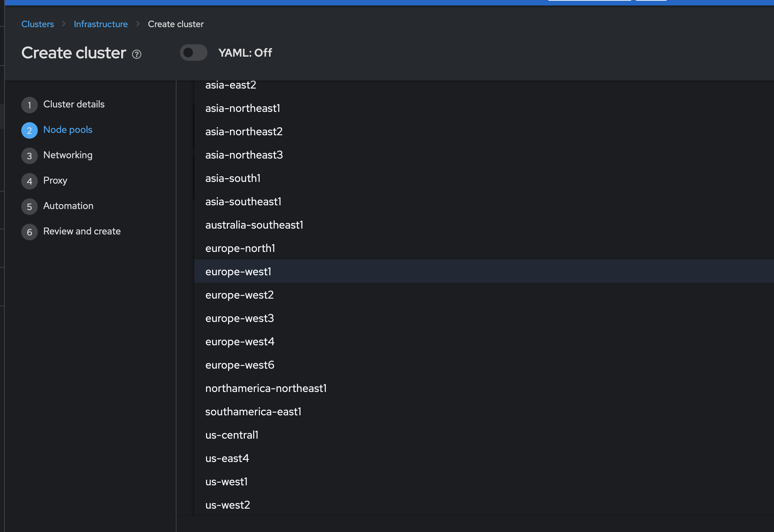
Task: Click step 6 number icon for Review
Action: tap(30, 232)
